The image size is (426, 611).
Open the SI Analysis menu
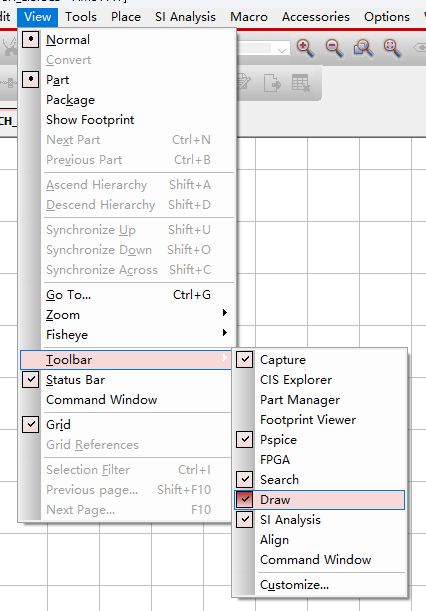(x=185, y=17)
